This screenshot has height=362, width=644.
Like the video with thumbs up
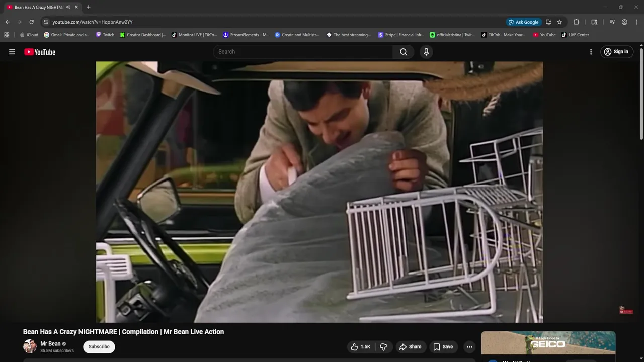coord(361,347)
